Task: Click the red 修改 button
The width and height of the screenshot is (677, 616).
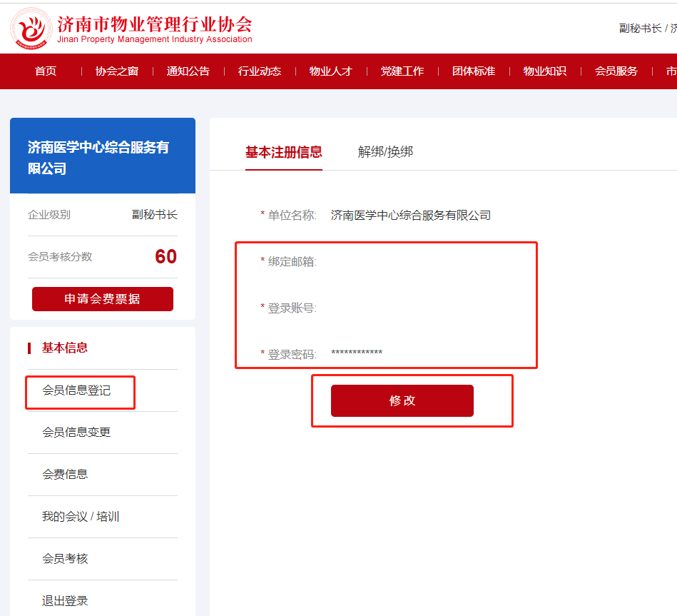Action: [x=402, y=400]
